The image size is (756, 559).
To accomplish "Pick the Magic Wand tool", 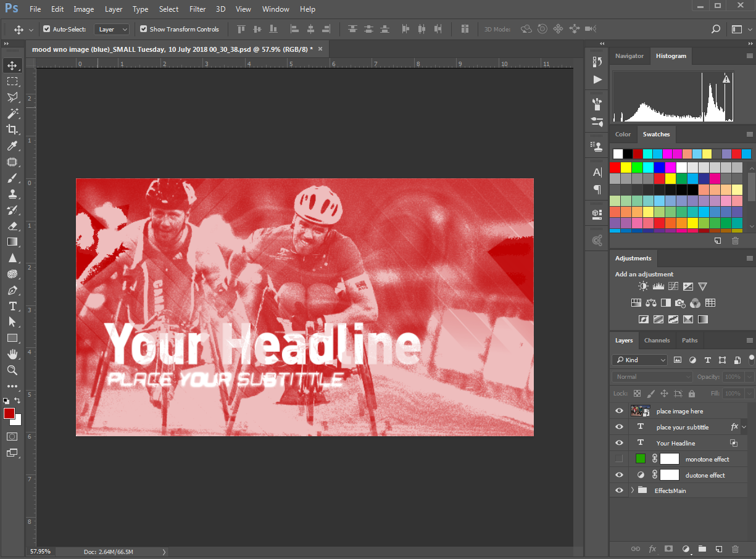I will [12, 114].
